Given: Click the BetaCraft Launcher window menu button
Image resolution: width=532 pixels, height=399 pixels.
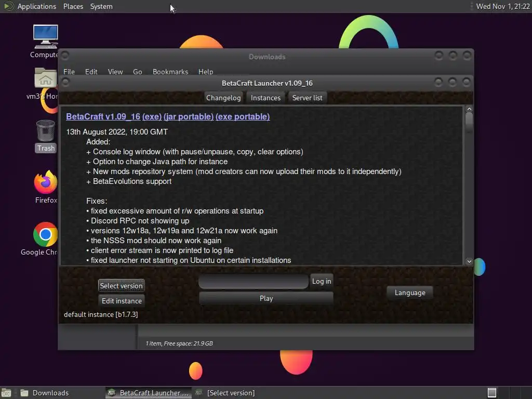Looking at the screenshot, I should (65, 82).
